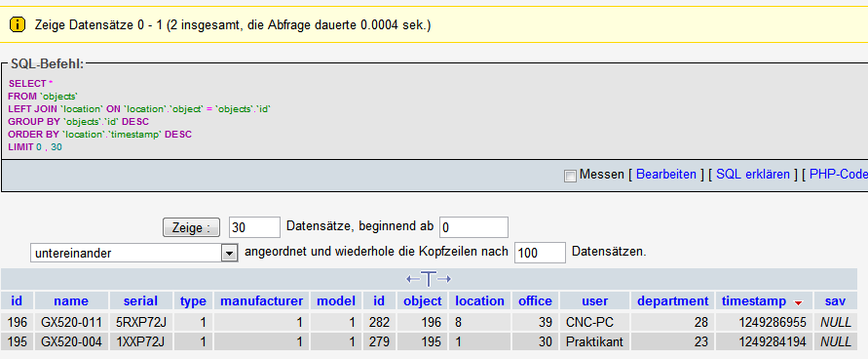Sort by the model column header
This screenshot has width=868, height=359.
pos(335,300)
